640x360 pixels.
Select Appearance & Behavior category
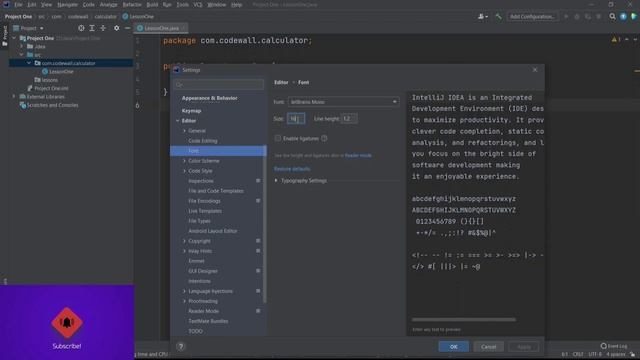209,98
